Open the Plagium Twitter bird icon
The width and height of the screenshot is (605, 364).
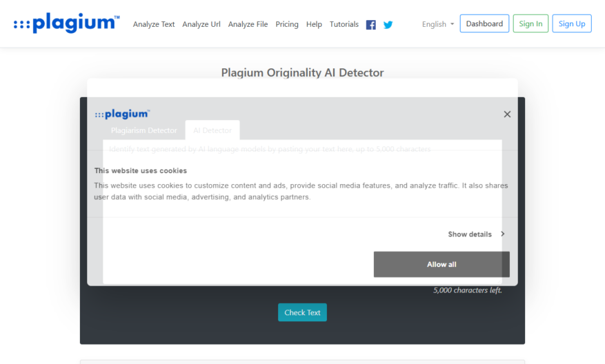click(388, 25)
